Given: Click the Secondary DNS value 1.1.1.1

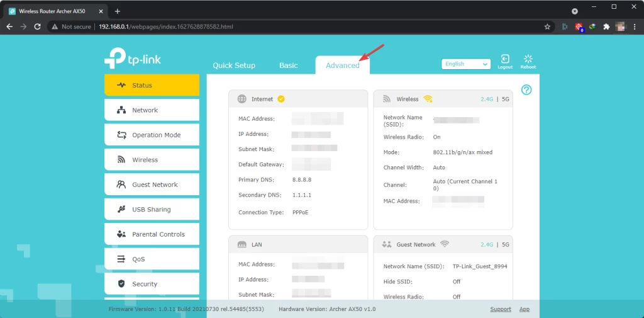Looking at the screenshot, I should (302, 195).
